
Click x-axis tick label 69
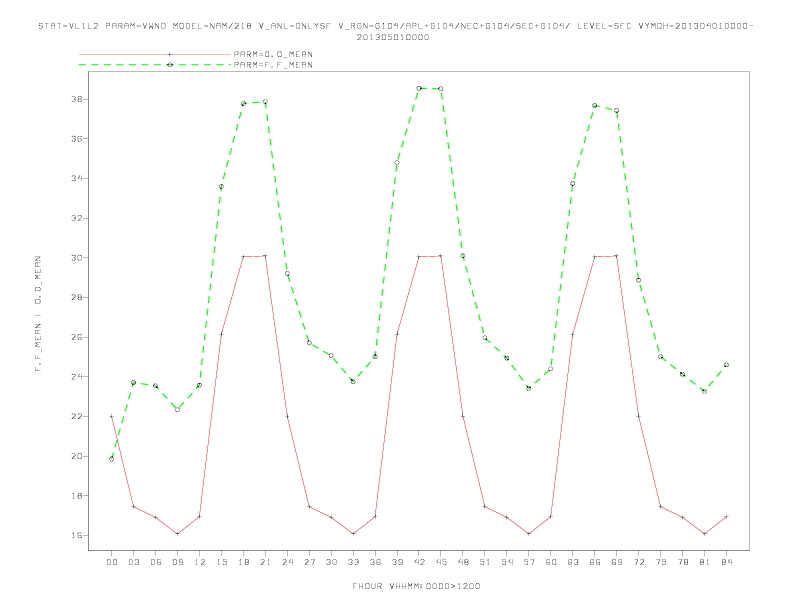tap(617, 562)
